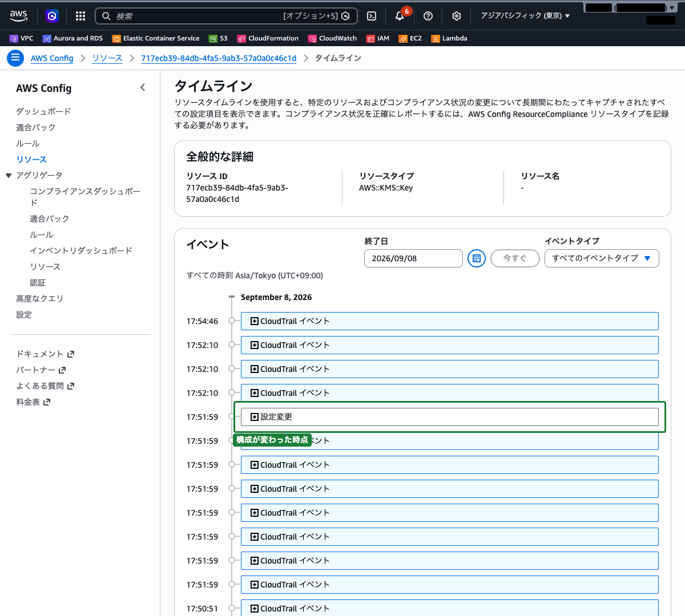Image resolution: width=685 pixels, height=616 pixels.
Task: Open 認証 under アグリゲータ
Action: [x=38, y=282]
